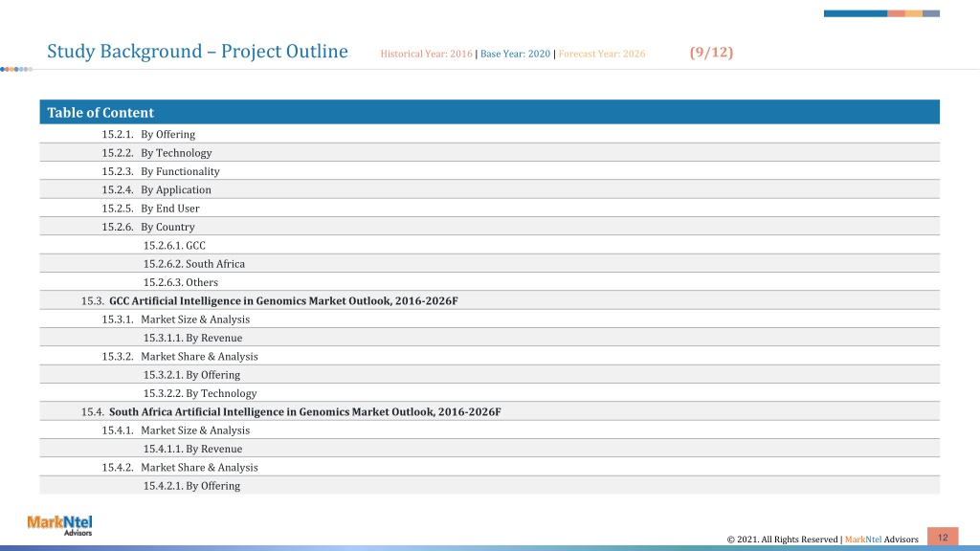Screen dimensions: 980x551
Task: Click the 'Historical Year: 2016' label
Action: pyautogui.click(x=426, y=54)
